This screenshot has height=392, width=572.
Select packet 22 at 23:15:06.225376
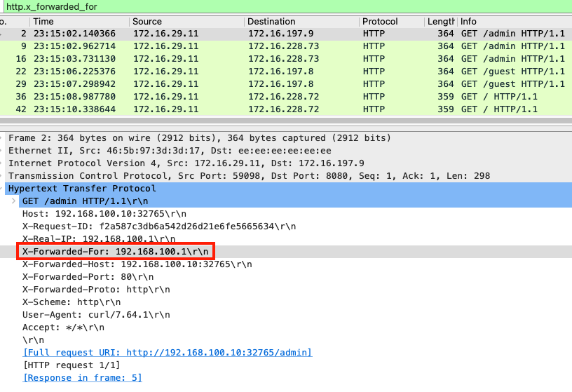pos(286,72)
